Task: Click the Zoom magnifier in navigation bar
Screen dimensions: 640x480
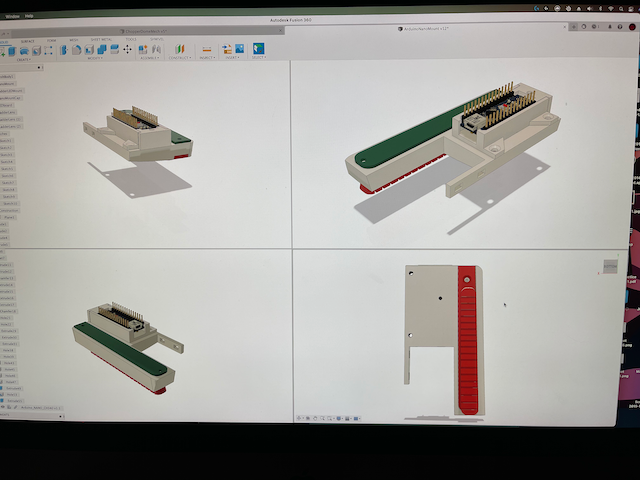Action: click(x=322, y=418)
